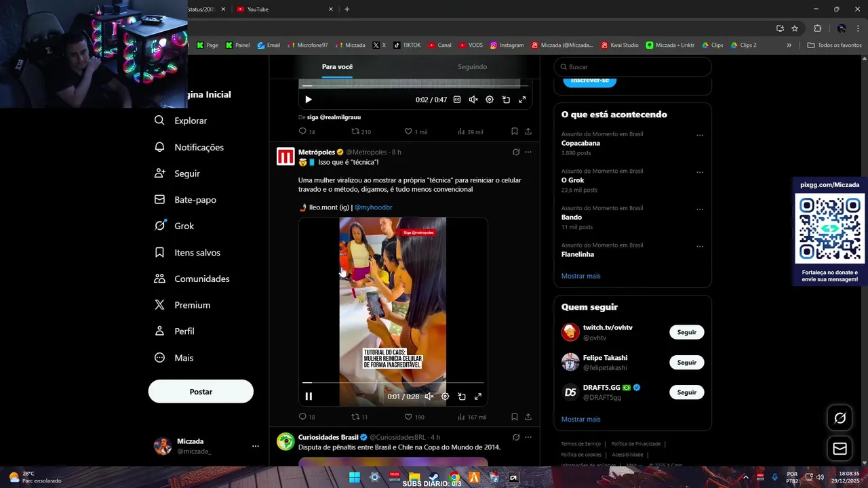The image size is (868, 488).
Task: Enable picture-in-picture on 0:47 video
Action: click(506, 100)
